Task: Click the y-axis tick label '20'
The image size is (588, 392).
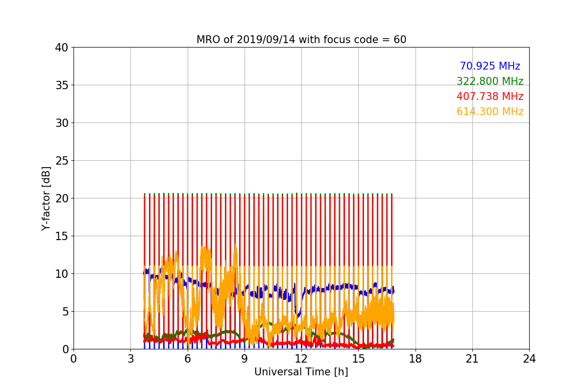Action: pos(62,198)
